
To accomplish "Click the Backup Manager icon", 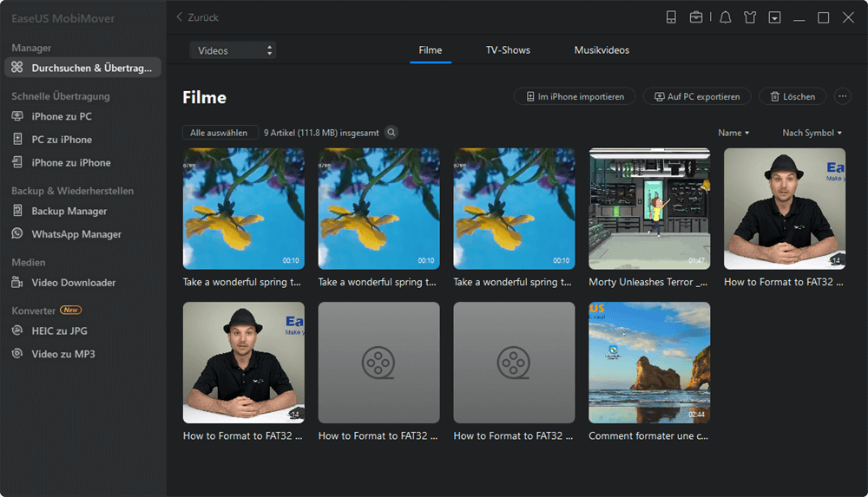I will click(x=17, y=211).
